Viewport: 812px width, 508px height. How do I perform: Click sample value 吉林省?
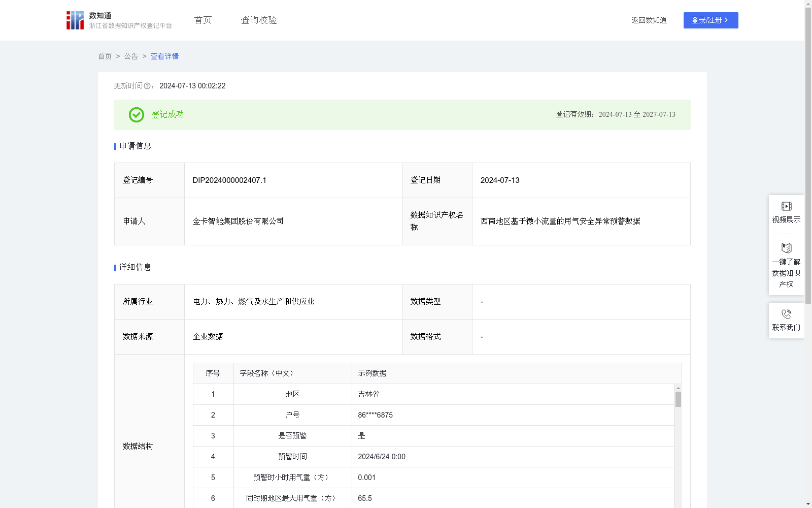368,394
